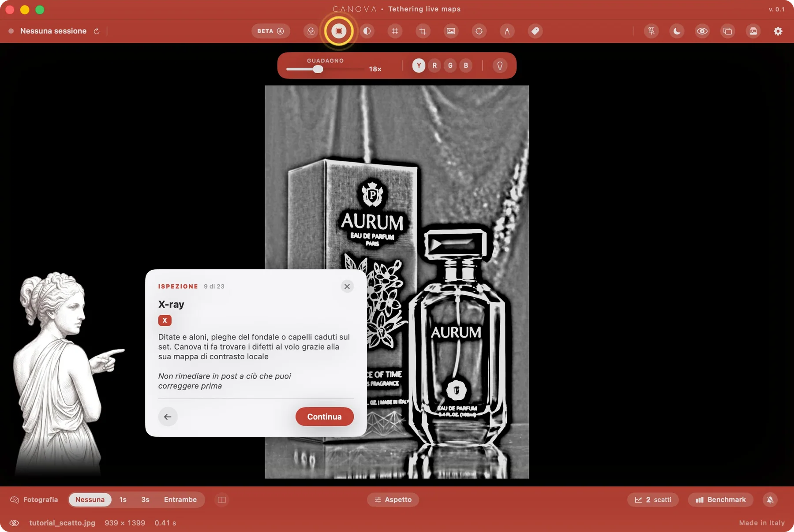Viewport: 794px width, 532px height.
Task: Click the picture frame icon in toolbar
Action: coord(451,31)
